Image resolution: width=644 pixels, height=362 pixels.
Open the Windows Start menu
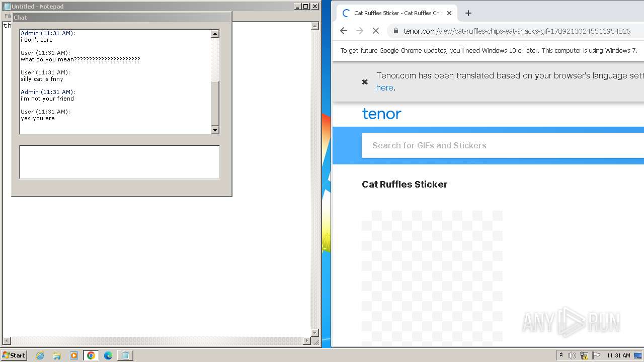tap(14, 355)
